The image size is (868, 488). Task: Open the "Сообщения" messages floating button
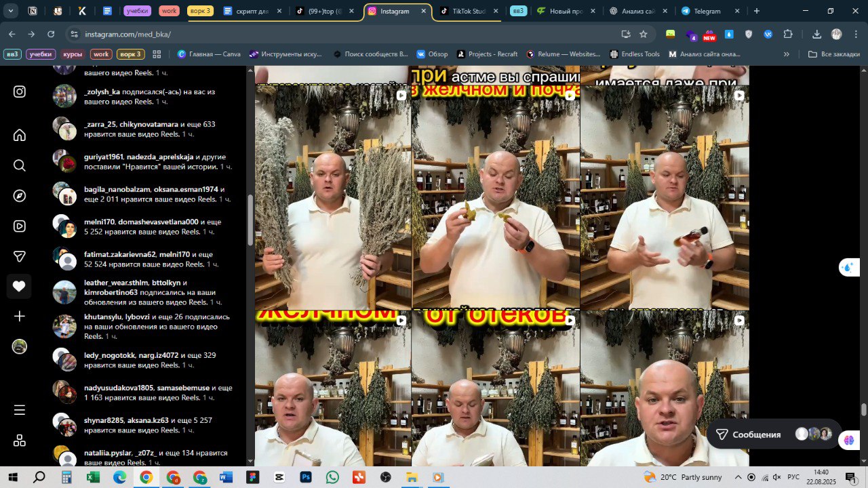point(774,434)
